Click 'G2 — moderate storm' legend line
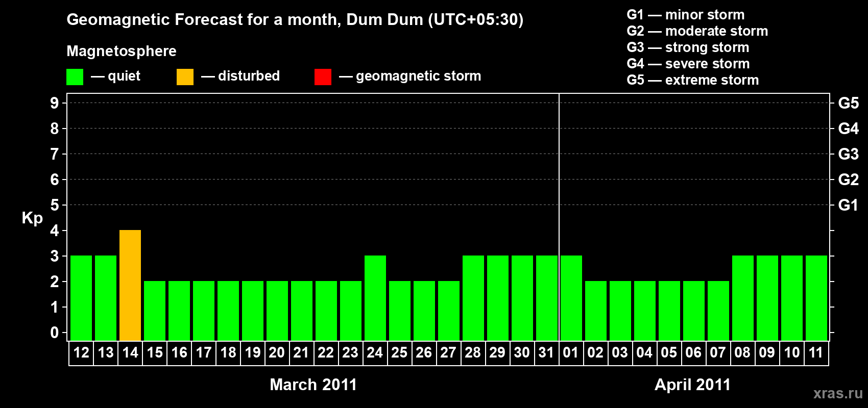 697,31
